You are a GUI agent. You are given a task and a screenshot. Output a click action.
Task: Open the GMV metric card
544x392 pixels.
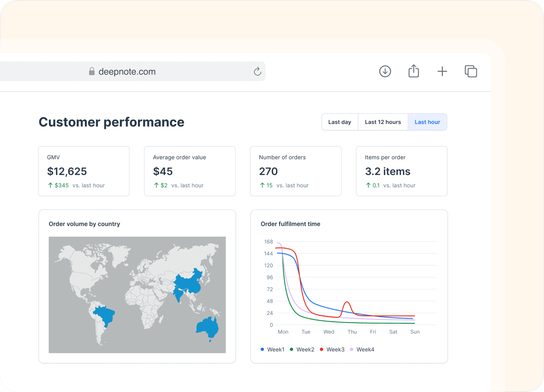click(84, 171)
